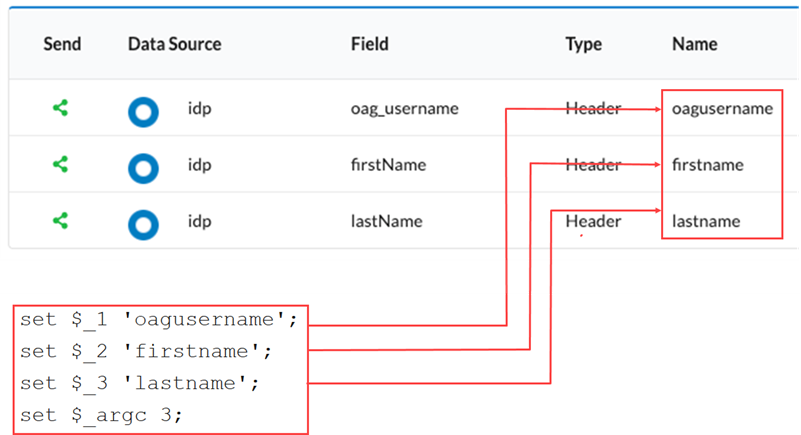Click the blue circle icon in the lastName row
801x435 pixels.
click(x=143, y=225)
